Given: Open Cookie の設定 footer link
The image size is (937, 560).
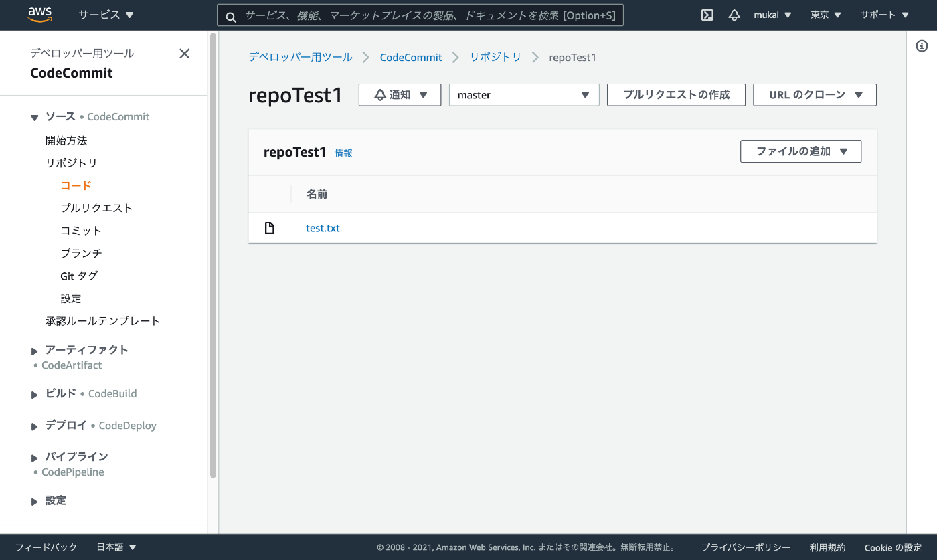Looking at the screenshot, I should (x=893, y=547).
